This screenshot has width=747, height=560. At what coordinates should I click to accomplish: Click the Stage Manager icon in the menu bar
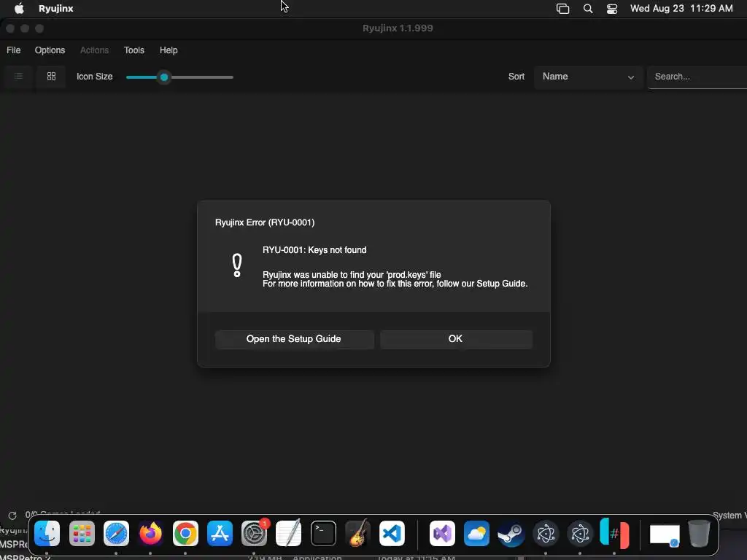(562, 9)
